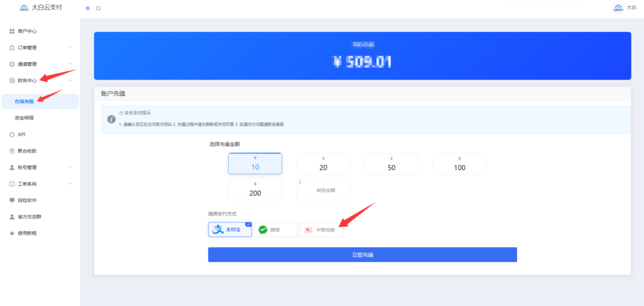Select the ¥10 recharge amount
This screenshot has height=306, width=644.
coord(255,163)
